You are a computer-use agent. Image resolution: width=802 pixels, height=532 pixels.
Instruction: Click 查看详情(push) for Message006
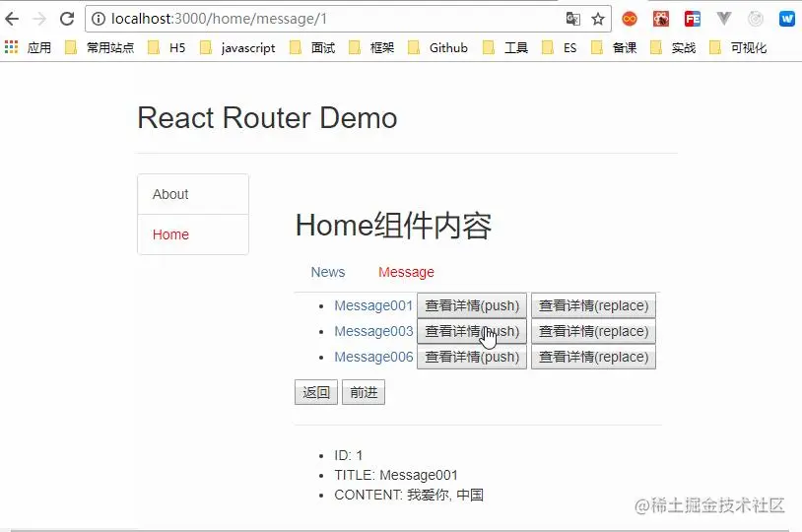472,357
